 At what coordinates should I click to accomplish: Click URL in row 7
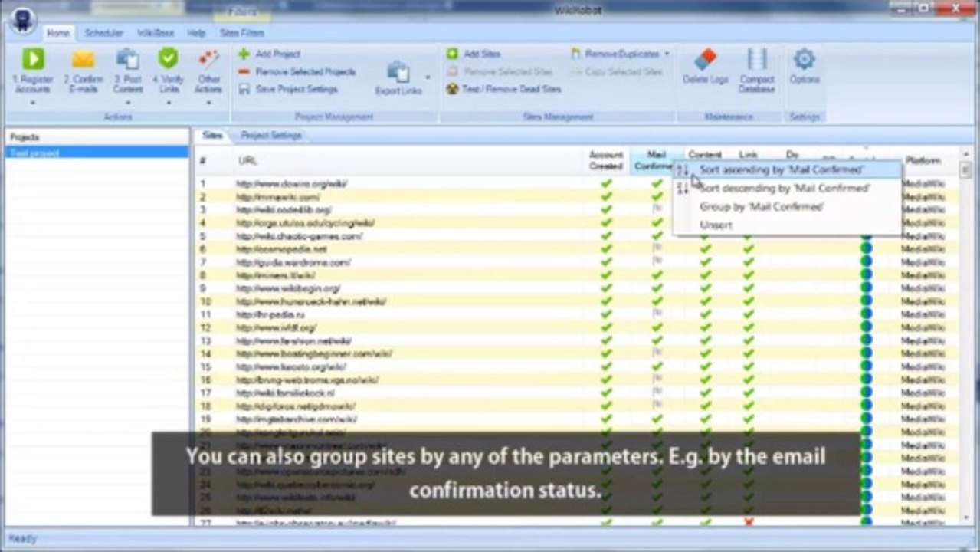click(293, 262)
